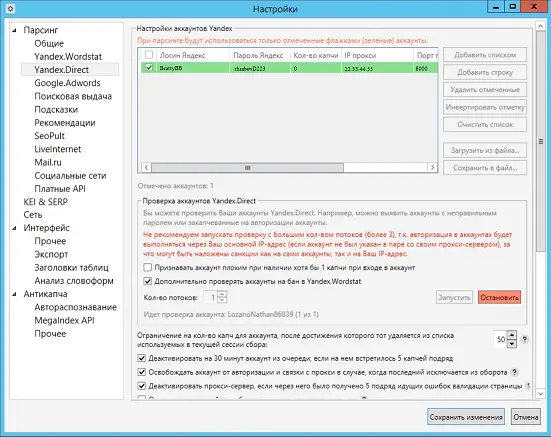
Task: Select LiveInternet item
Action: [57, 149]
